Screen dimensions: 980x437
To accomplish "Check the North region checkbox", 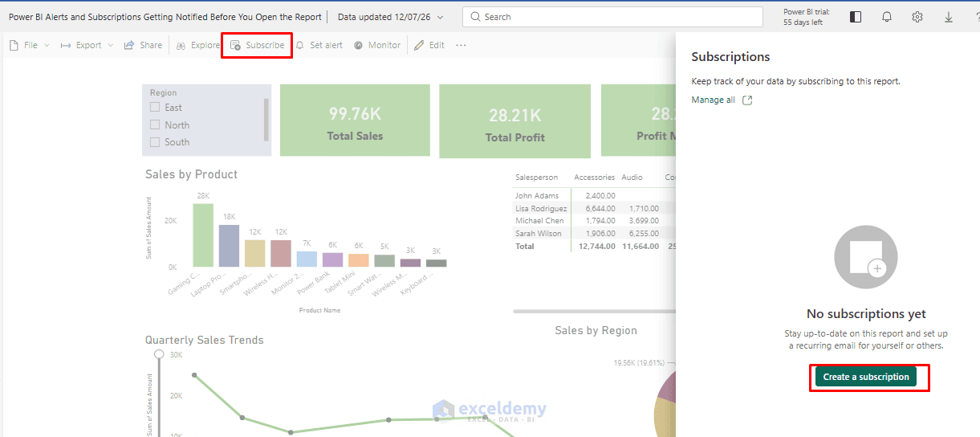I will (x=155, y=125).
